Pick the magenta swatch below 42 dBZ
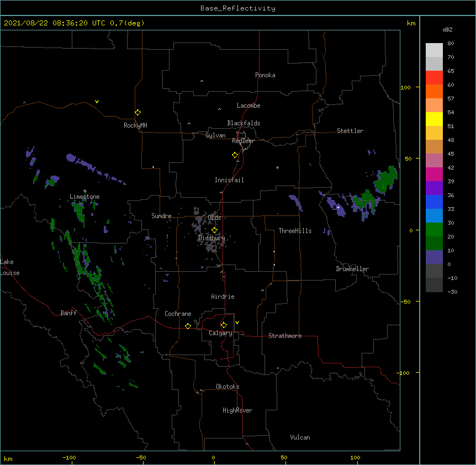 434,174
